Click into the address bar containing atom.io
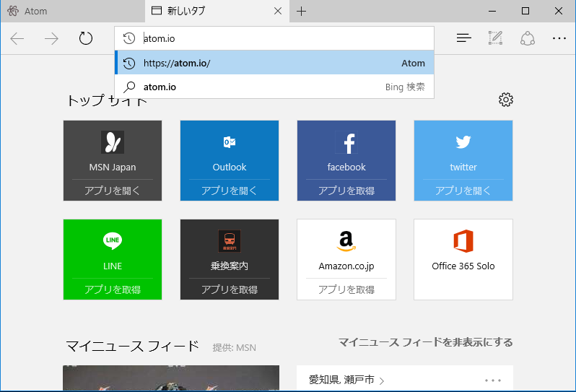Image resolution: width=576 pixels, height=392 pixels. [x=274, y=38]
